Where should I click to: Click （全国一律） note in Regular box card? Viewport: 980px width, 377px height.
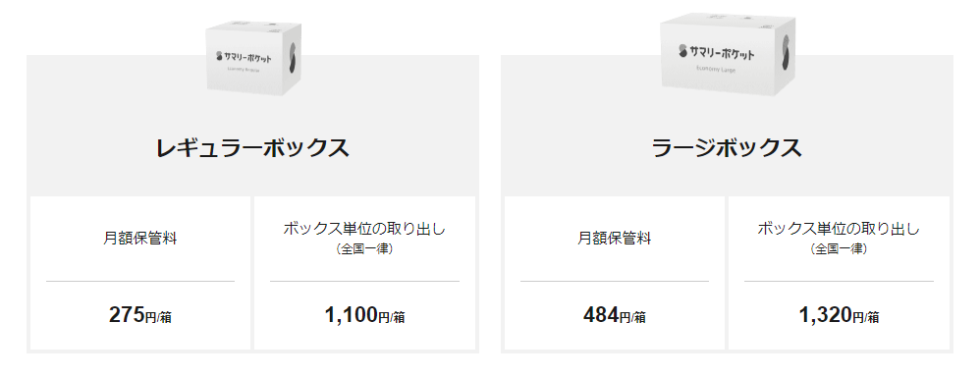(x=364, y=248)
